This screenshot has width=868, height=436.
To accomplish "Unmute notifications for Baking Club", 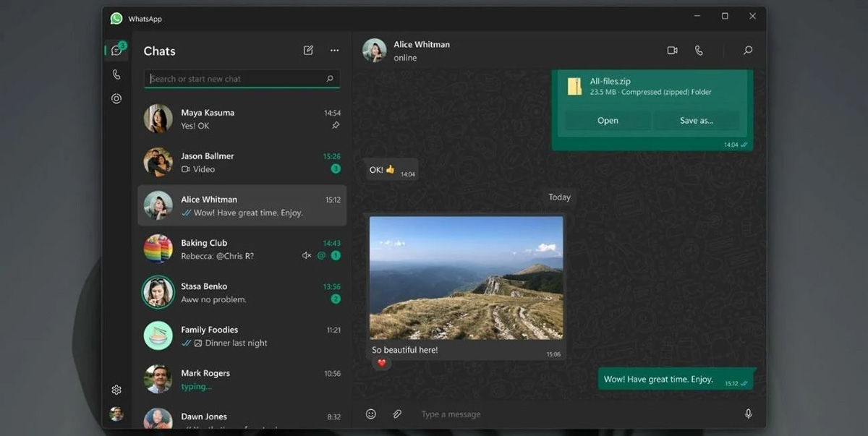I will [306, 255].
